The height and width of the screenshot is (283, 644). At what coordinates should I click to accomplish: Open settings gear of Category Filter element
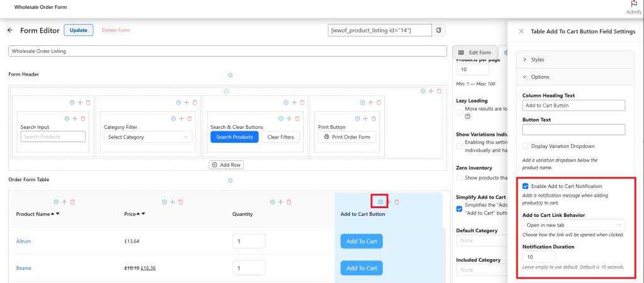[174, 118]
